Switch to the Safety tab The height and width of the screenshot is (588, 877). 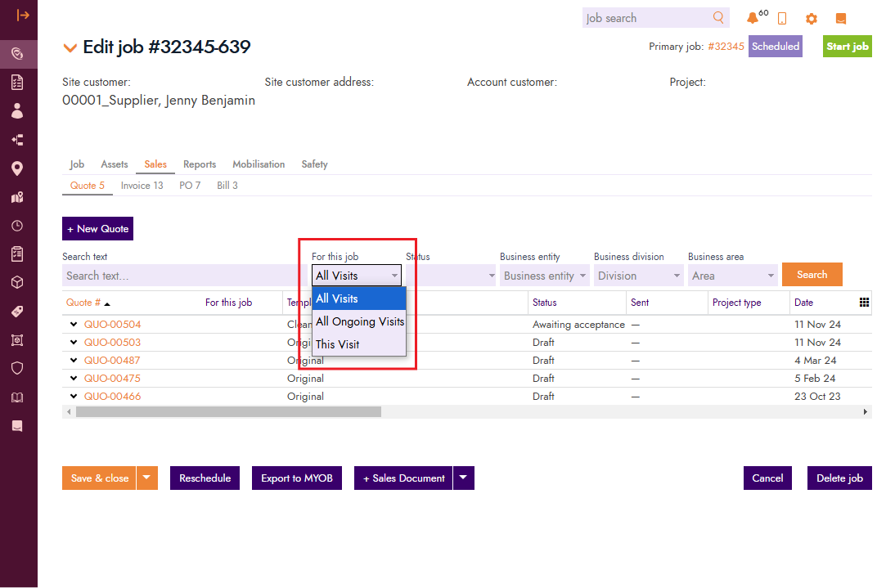[x=314, y=164]
